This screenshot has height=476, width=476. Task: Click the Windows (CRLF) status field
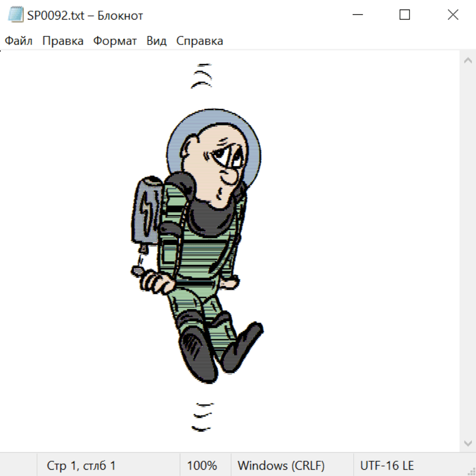(x=281, y=466)
